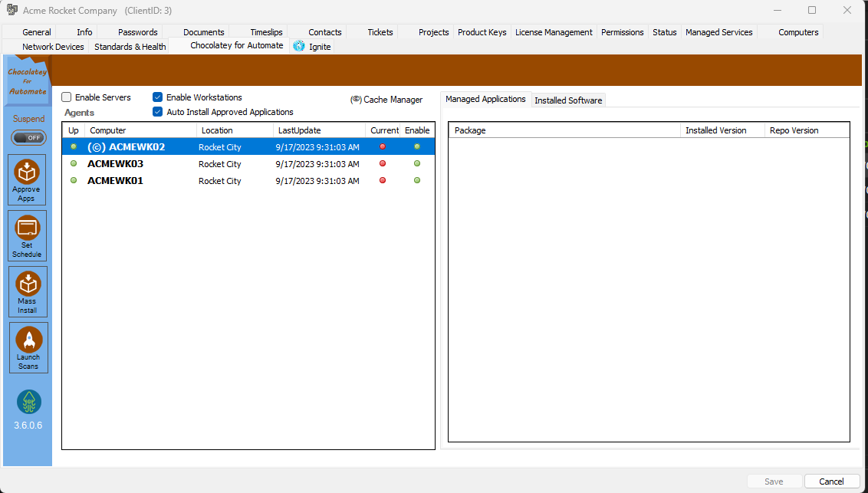Switch to the Managed Applications tab
Image resolution: width=868 pixels, height=493 pixels.
point(485,99)
